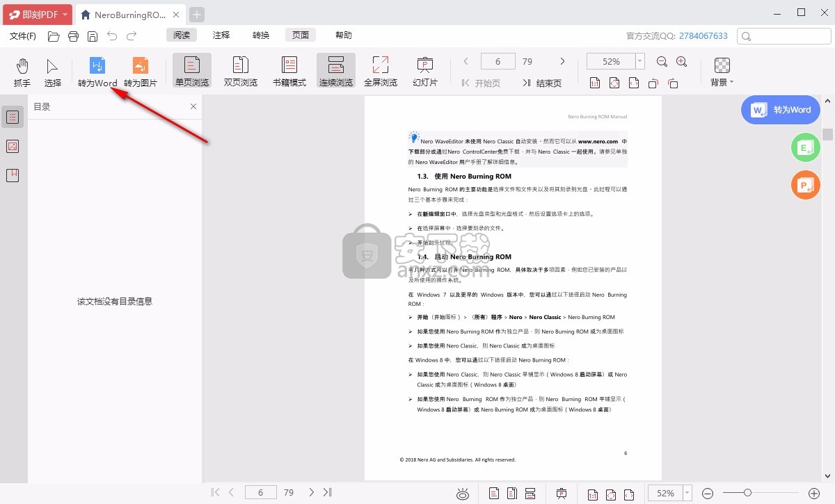Viewport: 835px width, 504px height.
Task: Toggle eye protection icon in status bar
Action: coord(463,494)
